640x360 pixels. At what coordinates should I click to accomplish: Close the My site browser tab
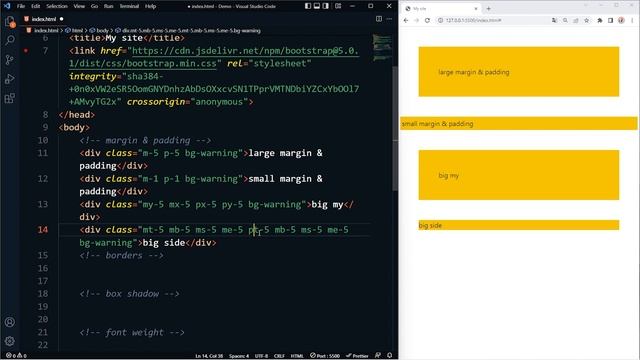click(476, 9)
